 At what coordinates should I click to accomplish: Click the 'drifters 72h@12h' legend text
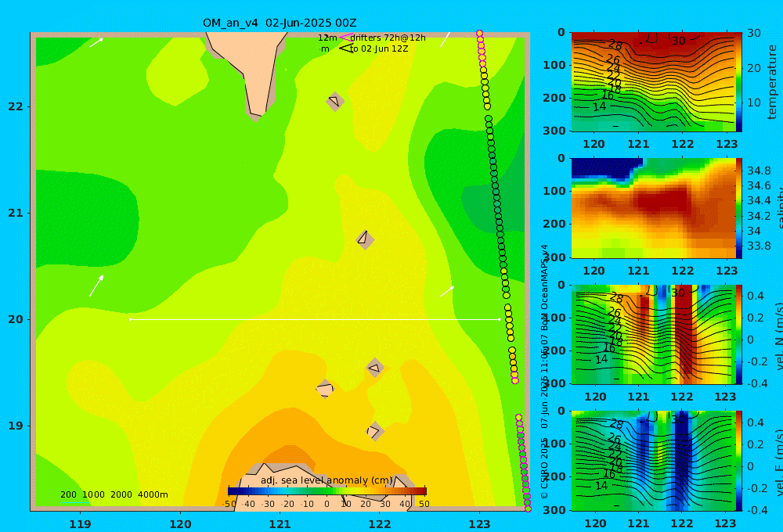(x=388, y=38)
